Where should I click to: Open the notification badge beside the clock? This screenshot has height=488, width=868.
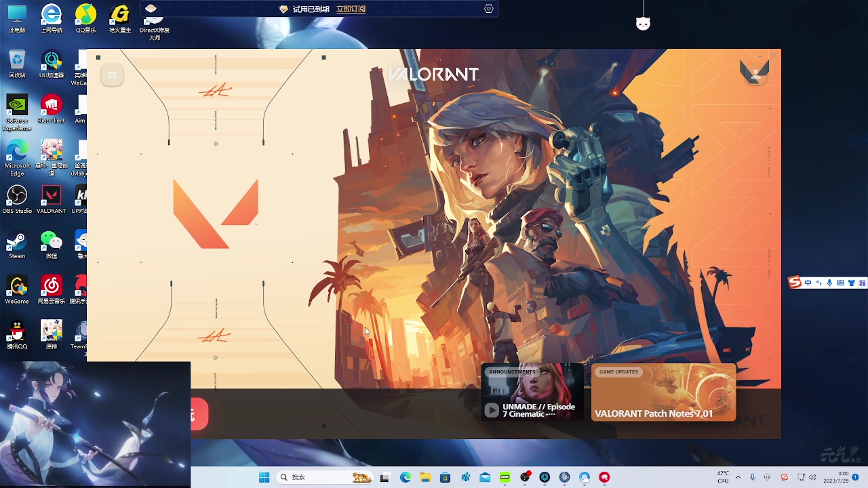coord(856,477)
